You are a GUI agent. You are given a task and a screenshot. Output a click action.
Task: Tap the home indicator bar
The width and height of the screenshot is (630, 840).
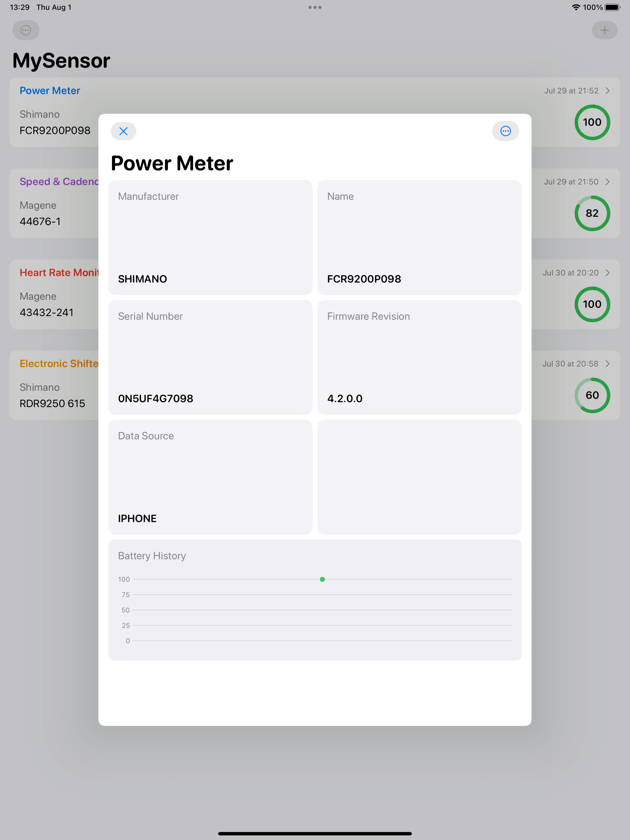(315, 834)
